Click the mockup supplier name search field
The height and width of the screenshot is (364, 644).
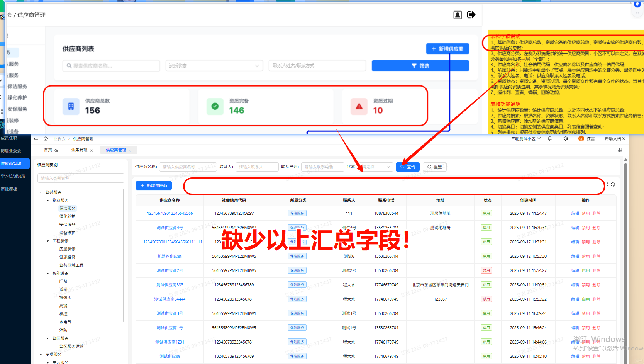[x=111, y=66]
